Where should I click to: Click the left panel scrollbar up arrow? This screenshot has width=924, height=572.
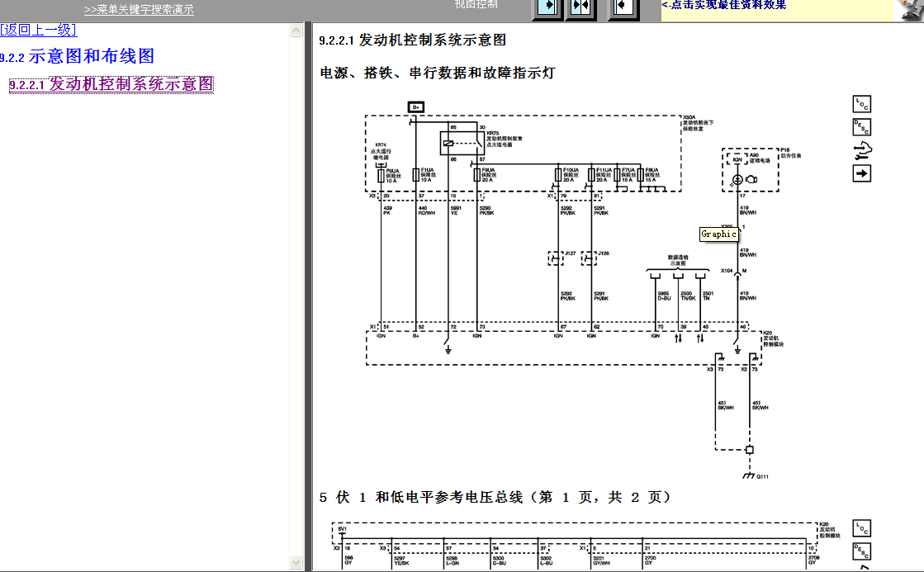pos(296,30)
